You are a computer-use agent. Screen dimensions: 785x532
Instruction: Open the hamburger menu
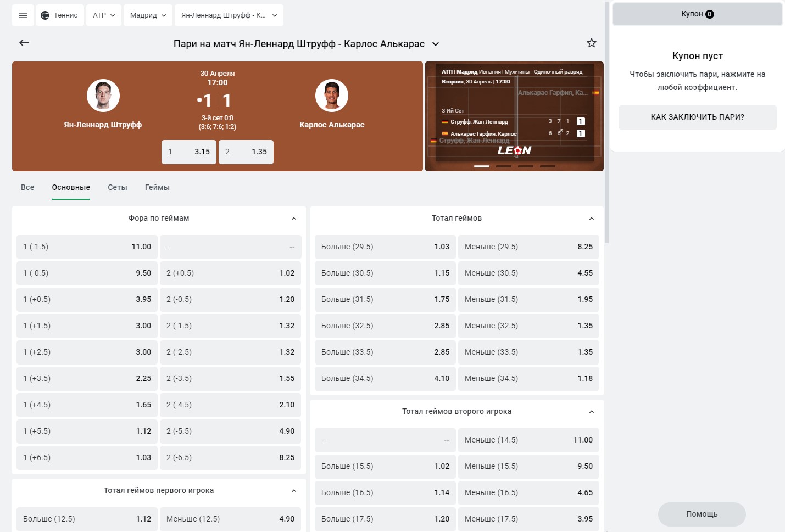pos(23,15)
